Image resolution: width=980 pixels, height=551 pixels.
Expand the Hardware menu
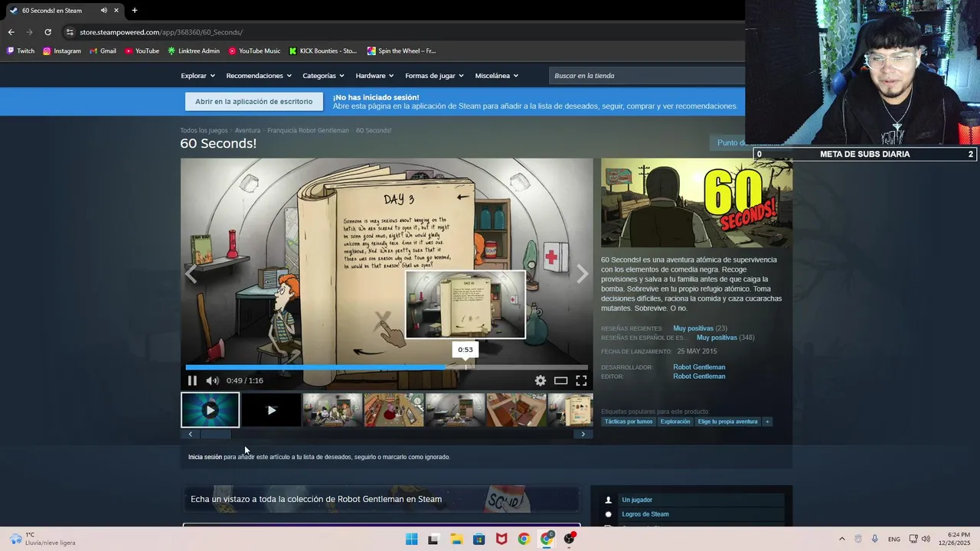[374, 76]
